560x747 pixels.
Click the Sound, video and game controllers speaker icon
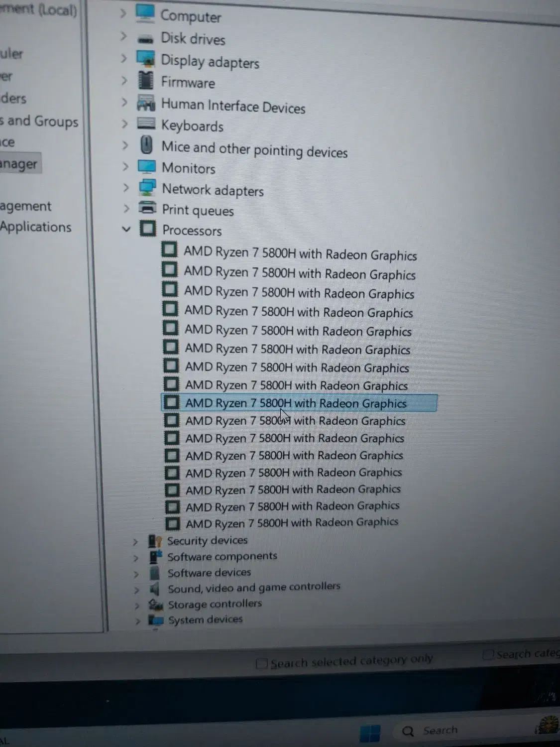pos(155,589)
